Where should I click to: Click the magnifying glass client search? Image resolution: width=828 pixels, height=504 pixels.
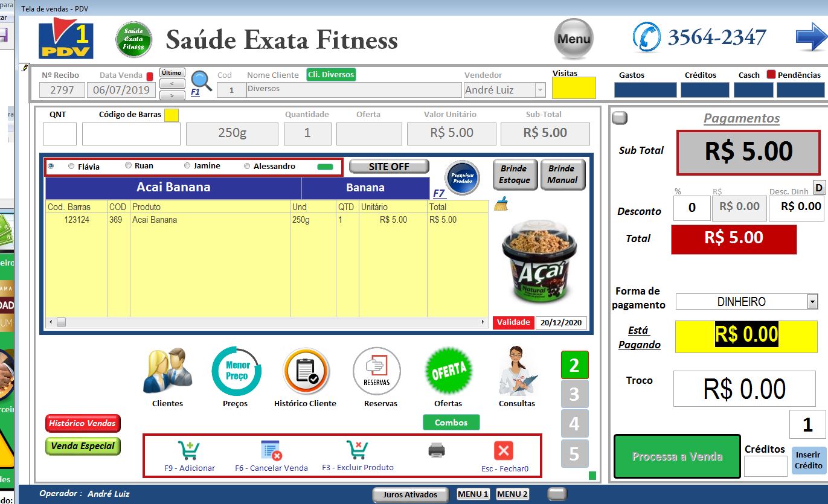201,80
